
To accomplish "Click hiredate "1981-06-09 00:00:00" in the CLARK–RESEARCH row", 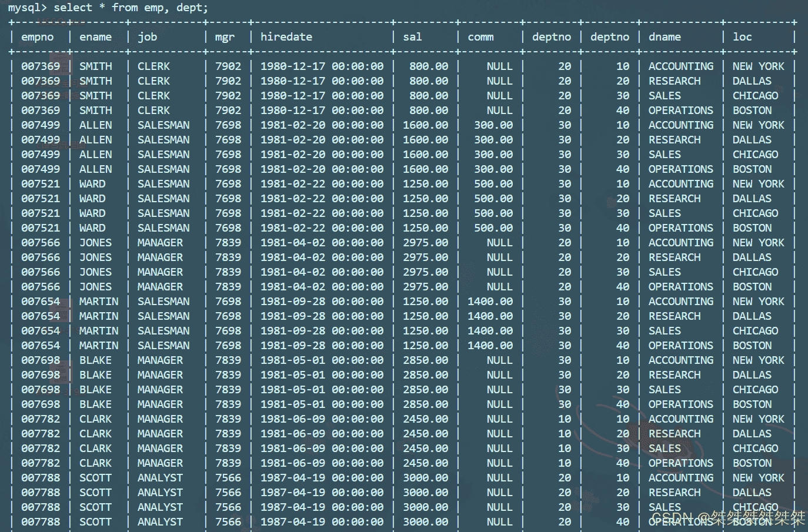I will 322,434.
